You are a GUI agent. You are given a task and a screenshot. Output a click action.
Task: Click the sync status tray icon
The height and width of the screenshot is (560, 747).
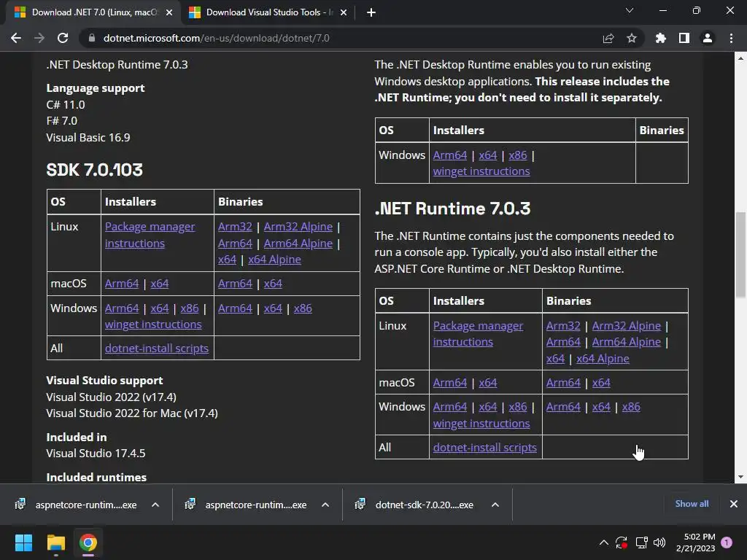pyautogui.click(x=622, y=542)
